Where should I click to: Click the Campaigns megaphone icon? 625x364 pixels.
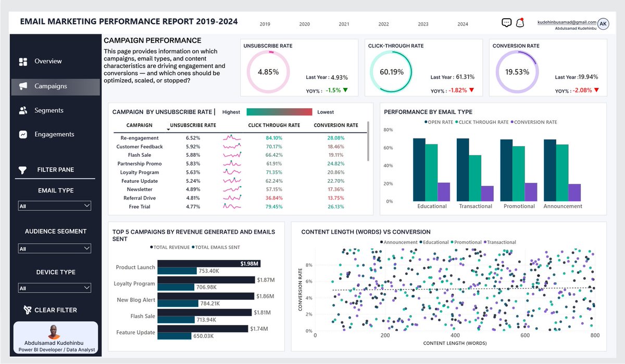23,86
